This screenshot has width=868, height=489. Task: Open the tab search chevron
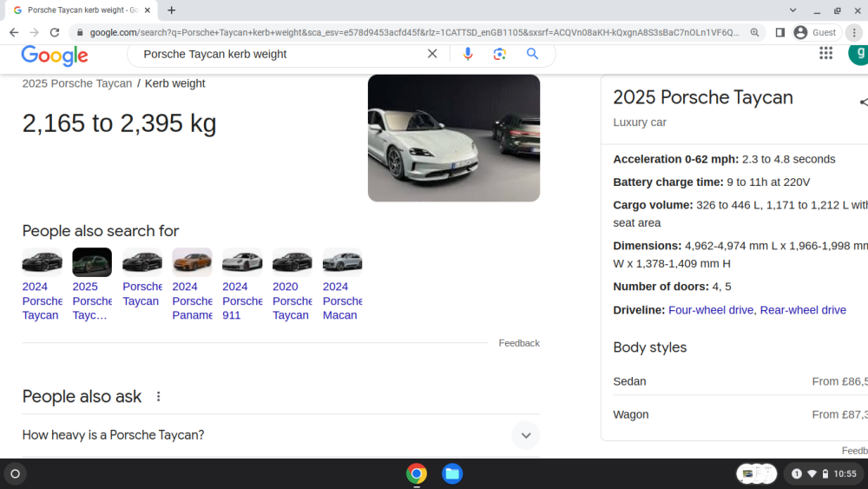click(792, 10)
